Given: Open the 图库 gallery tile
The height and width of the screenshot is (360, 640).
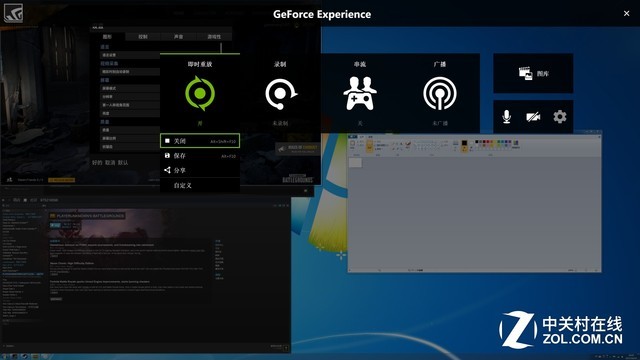Looking at the screenshot, I should coord(533,73).
